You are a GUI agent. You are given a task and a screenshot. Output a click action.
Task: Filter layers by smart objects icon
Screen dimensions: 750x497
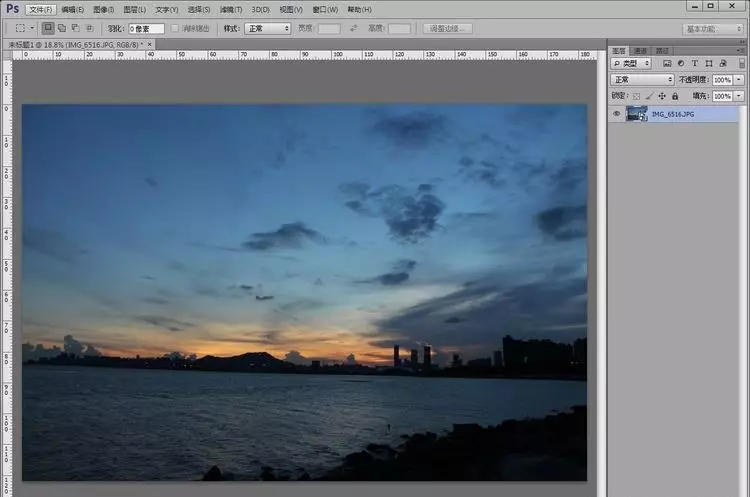pyautogui.click(x=723, y=63)
